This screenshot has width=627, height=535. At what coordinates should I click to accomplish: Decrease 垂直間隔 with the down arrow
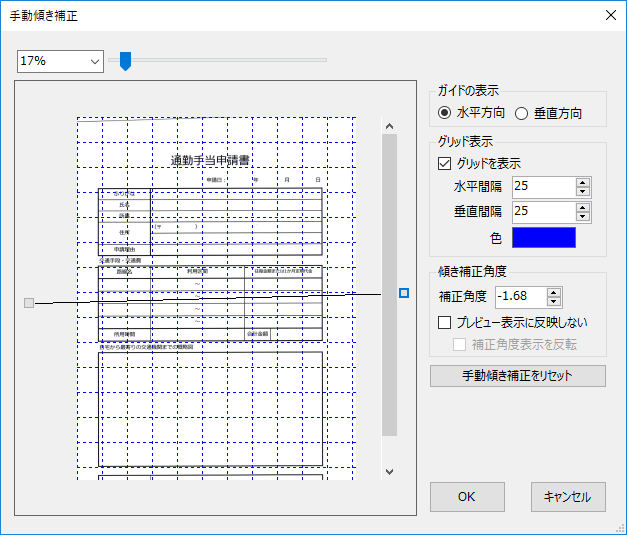(583, 217)
